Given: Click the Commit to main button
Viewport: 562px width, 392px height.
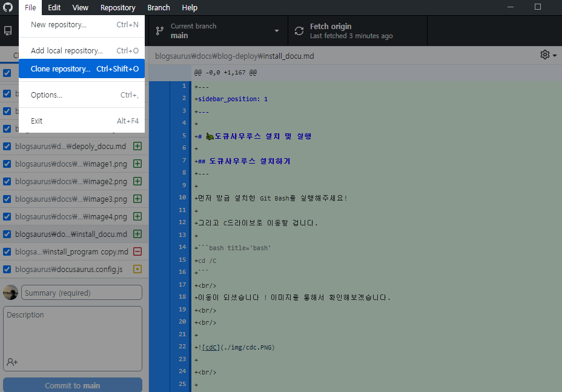Looking at the screenshot, I should coord(73,385).
